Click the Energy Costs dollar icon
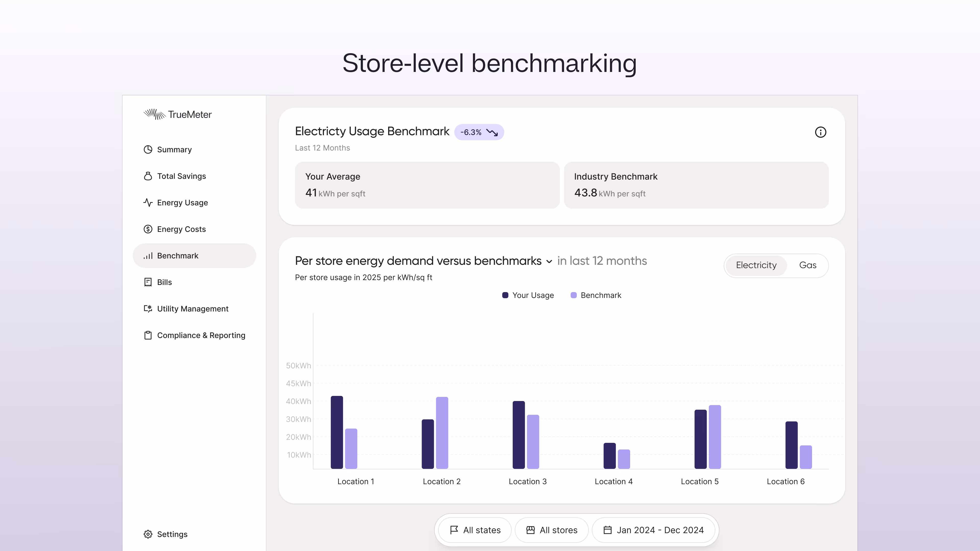 click(x=148, y=229)
